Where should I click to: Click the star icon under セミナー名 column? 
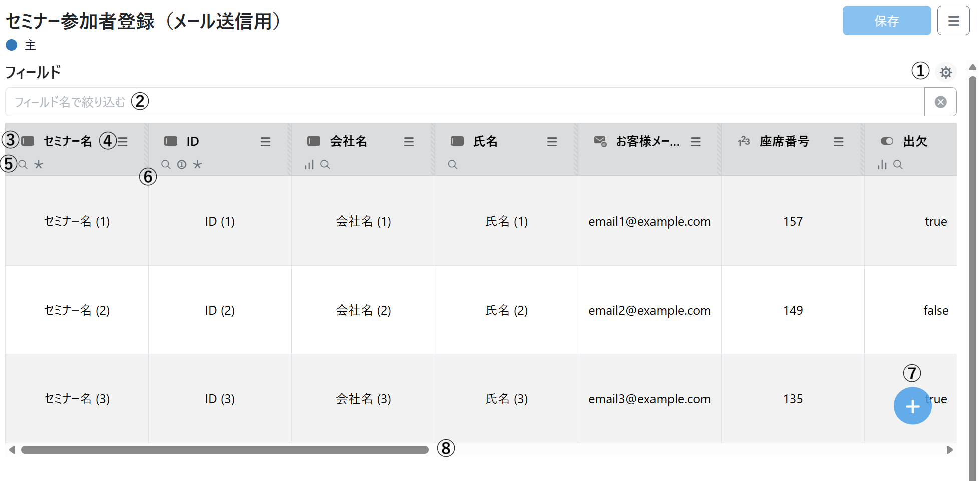click(x=39, y=165)
